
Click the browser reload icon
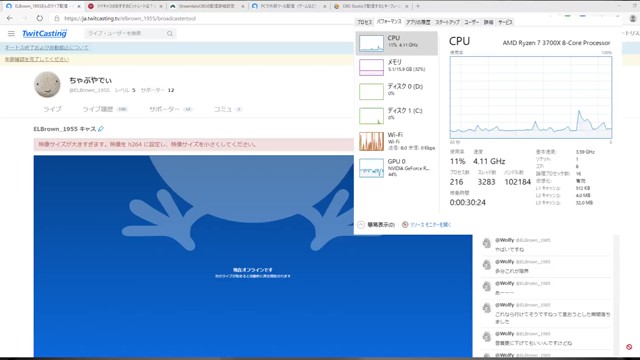pyautogui.click(x=40, y=18)
